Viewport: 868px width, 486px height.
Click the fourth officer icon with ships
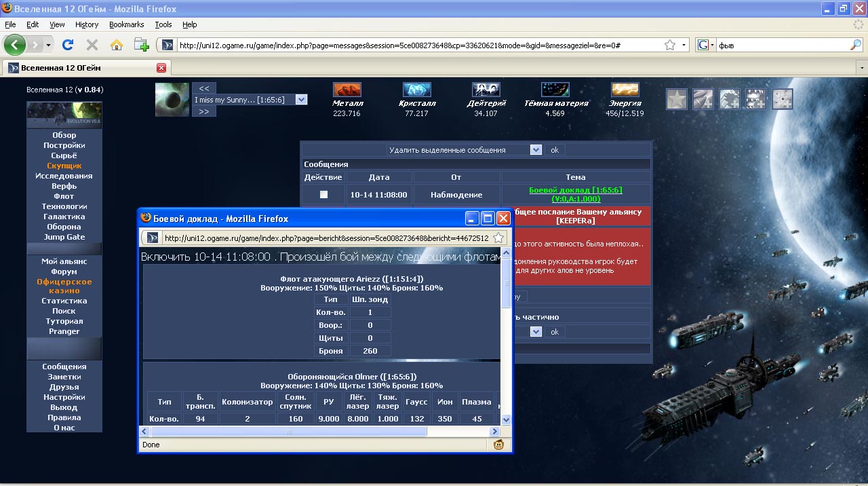756,99
